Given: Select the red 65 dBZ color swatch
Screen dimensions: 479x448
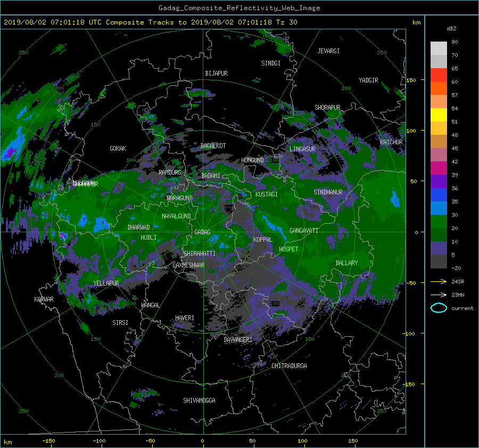Looking at the screenshot, I should (x=439, y=75).
